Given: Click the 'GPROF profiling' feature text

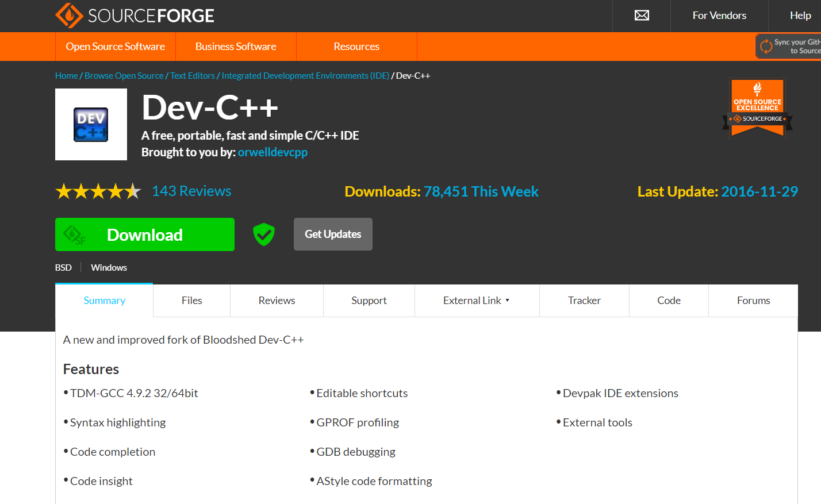Looking at the screenshot, I should pos(358,422).
